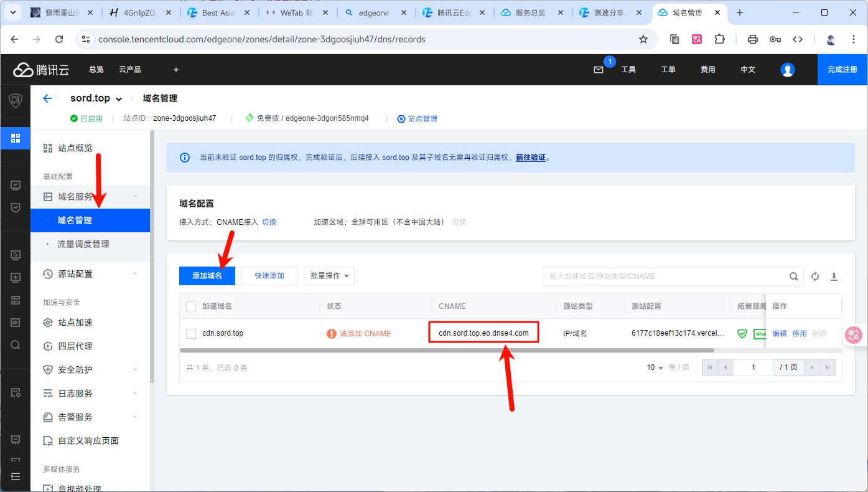Expand the 源站配置 sidebar section

(90, 274)
